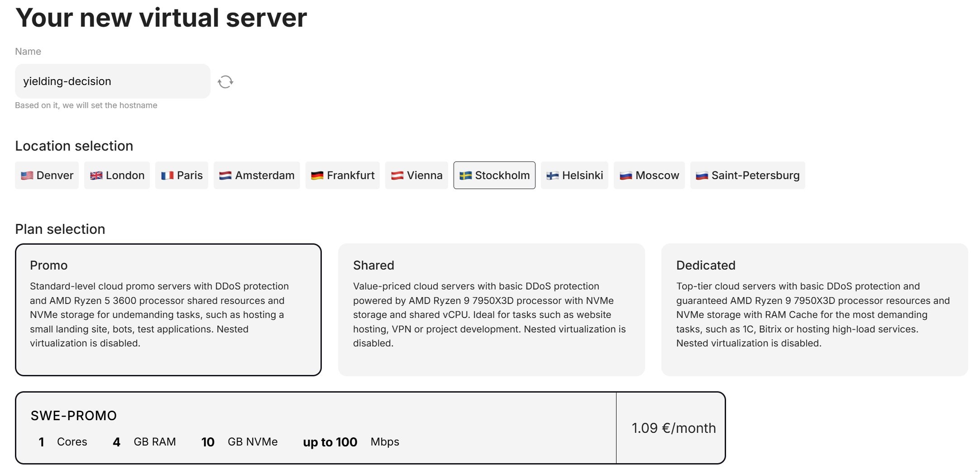Image resolution: width=980 pixels, height=474 pixels.
Task: Switch location to Frankfurt
Action: pos(342,175)
